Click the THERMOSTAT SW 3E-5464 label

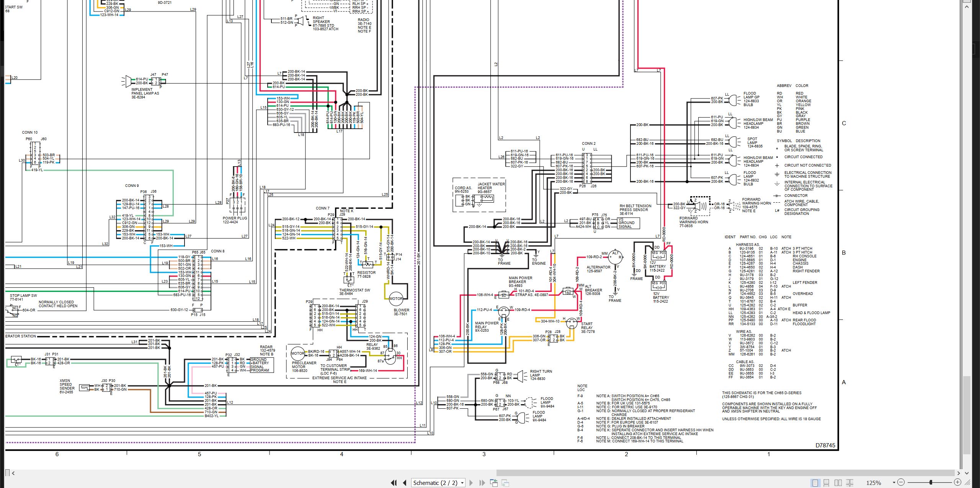(x=354, y=292)
